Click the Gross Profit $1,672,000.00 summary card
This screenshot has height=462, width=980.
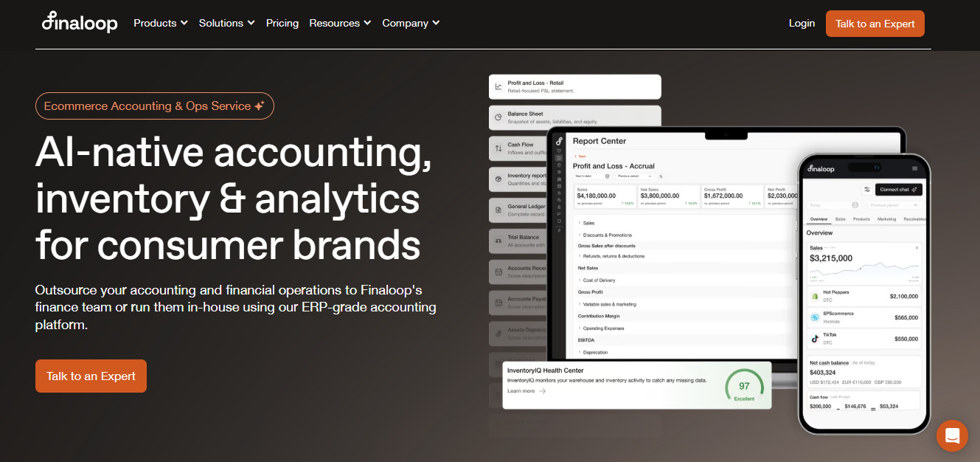coord(731,196)
